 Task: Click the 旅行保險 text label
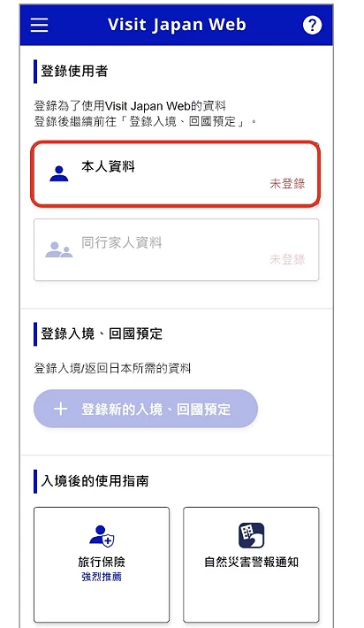click(x=102, y=562)
